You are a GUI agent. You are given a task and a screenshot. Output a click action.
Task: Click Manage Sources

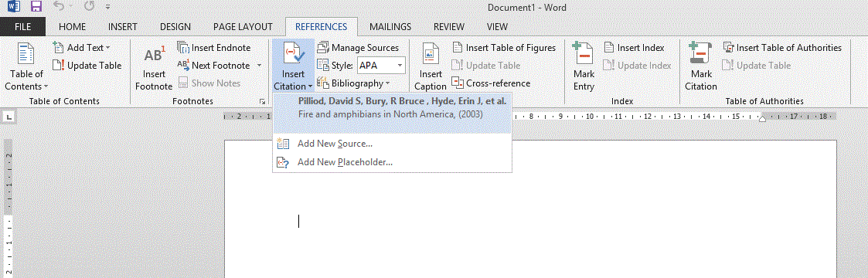click(358, 48)
